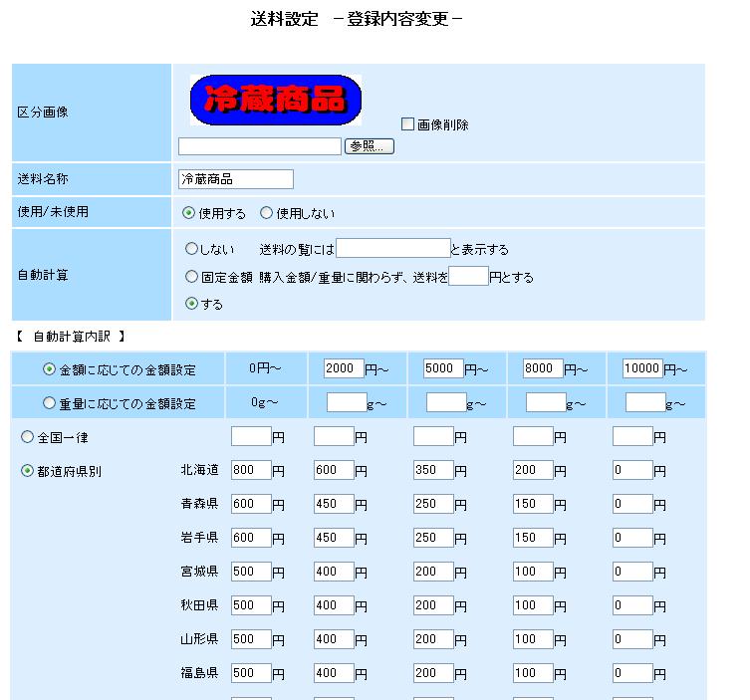Image resolution: width=750 pixels, height=700 pixels.
Task: Click the 送料名称 text field
Action: pyautogui.click(x=236, y=179)
